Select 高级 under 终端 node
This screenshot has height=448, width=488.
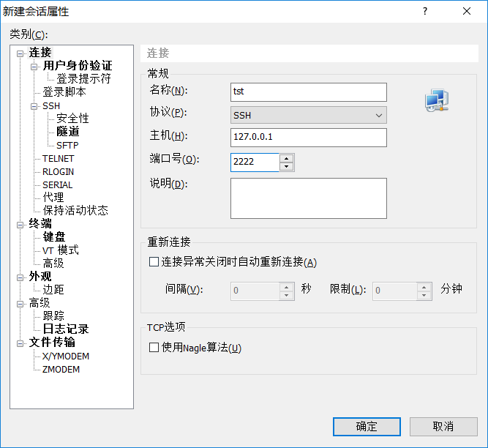click(x=53, y=264)
